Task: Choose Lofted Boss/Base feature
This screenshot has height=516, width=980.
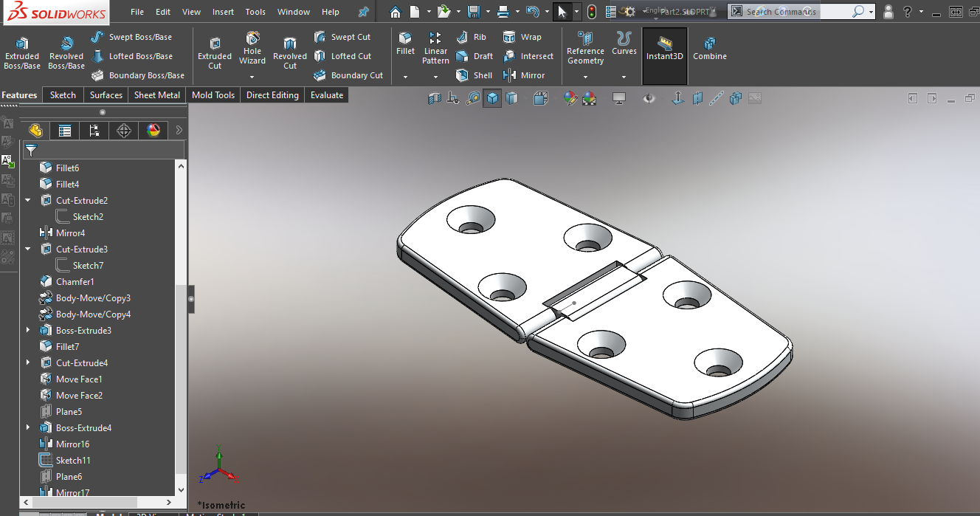Action: (x=132, y=56)
